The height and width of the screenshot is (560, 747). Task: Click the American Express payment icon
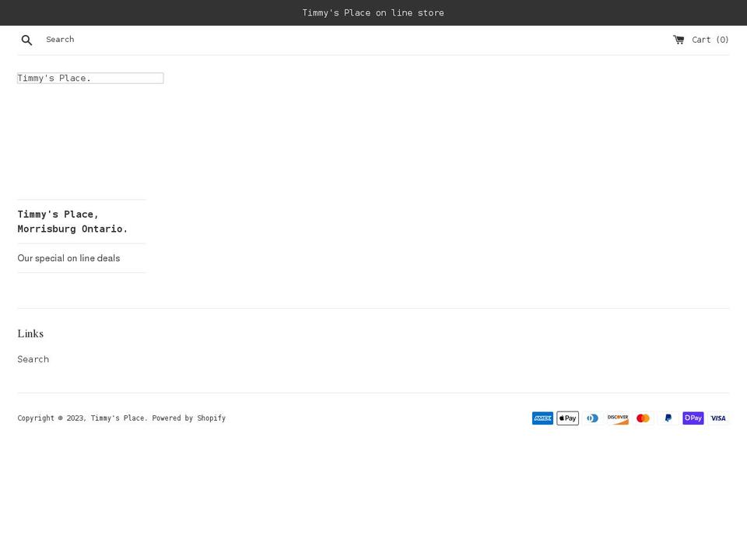(x=542, y=418)
